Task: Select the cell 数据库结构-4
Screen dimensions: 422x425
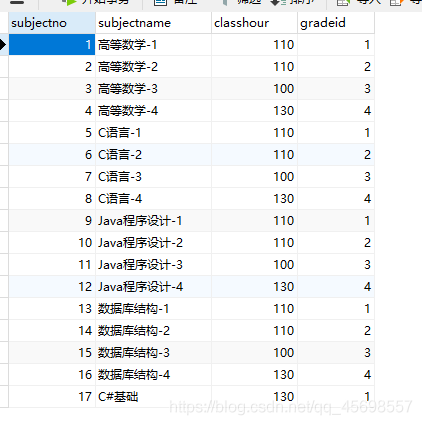Action: point(153,375)
